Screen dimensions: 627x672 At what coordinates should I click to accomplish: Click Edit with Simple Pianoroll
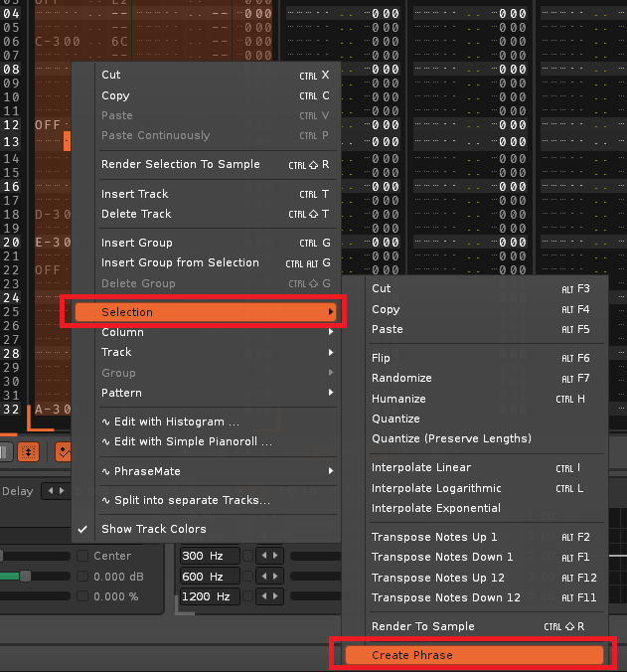186,441
